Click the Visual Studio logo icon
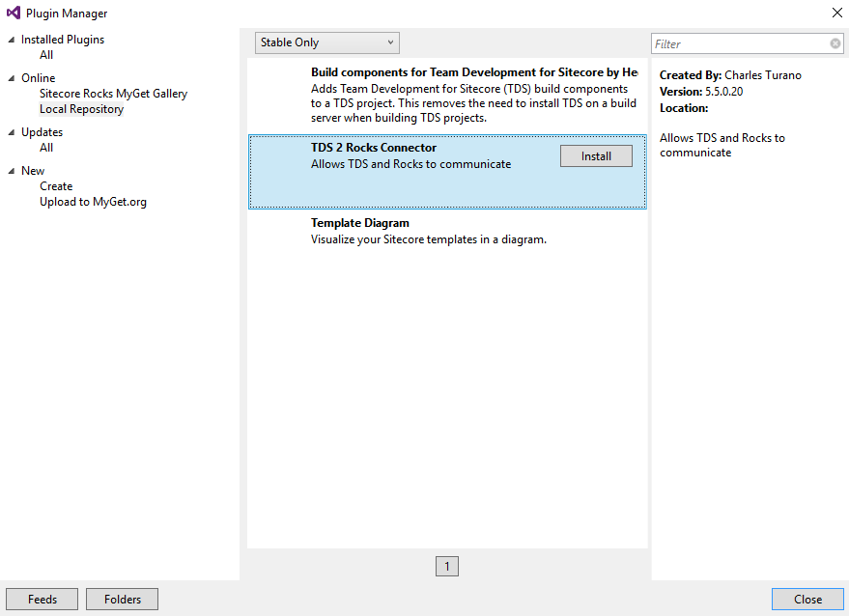Viewport: 849px width, 616px height. click(x=14, y=14)
